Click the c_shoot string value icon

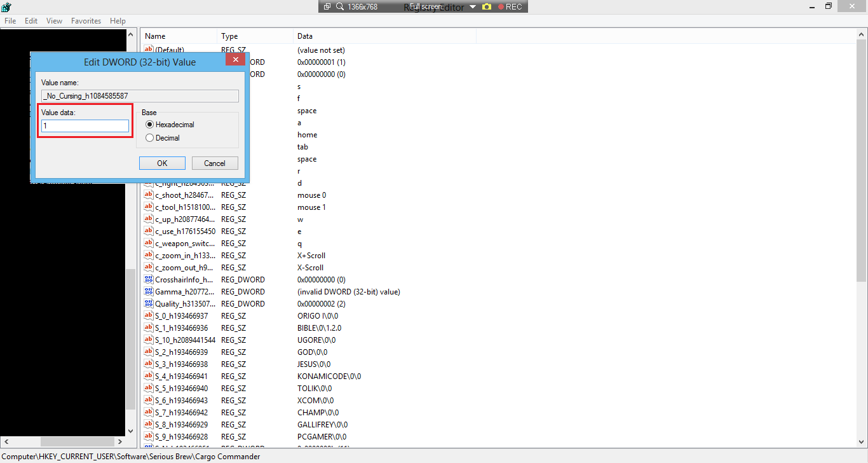(149, 195)
